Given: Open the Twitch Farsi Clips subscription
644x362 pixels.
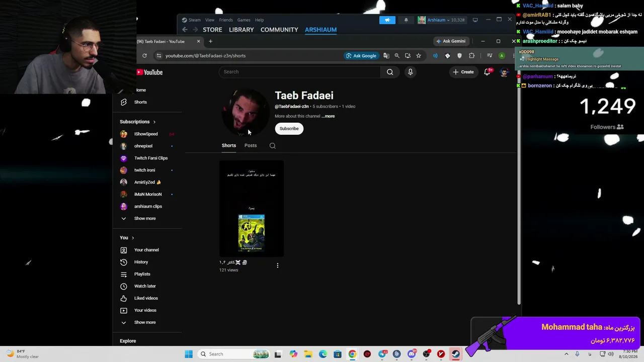Looking at the screenshot, I should point(151,158).
